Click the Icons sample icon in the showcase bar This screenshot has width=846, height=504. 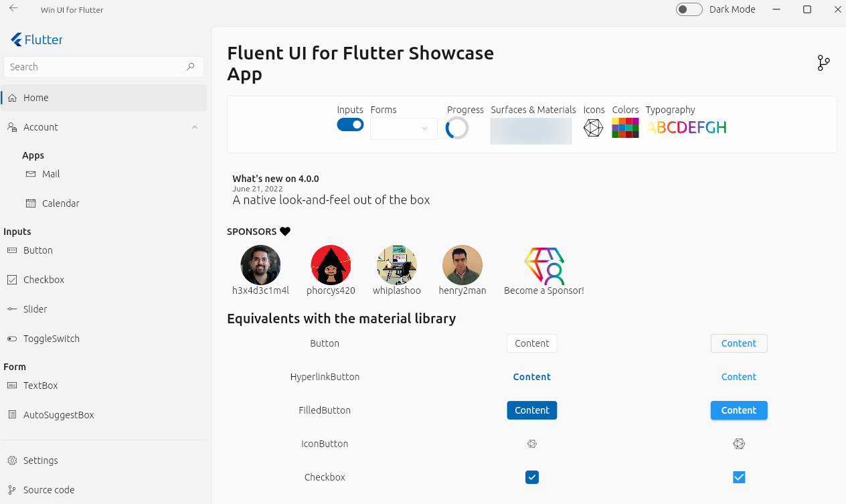[593, 127]
